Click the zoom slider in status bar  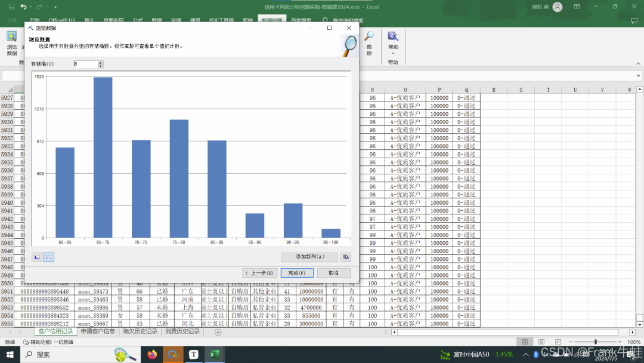596,342
